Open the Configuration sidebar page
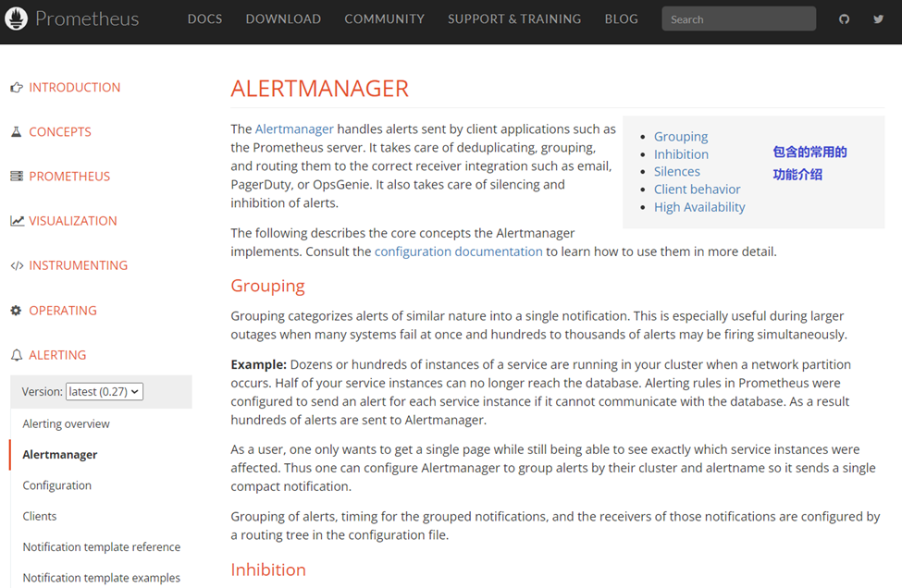 tap(57, 485)
